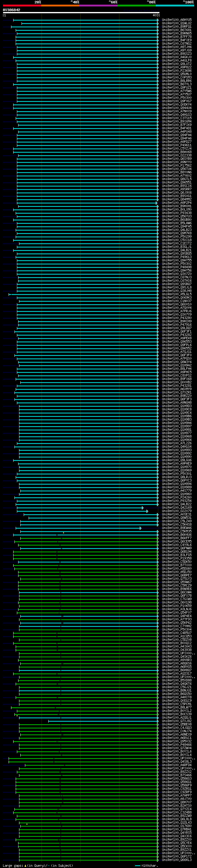Screen dimensions: 197x868
Task: Click hit label UniRef100_C5KM35
Action: pos(177,531)
